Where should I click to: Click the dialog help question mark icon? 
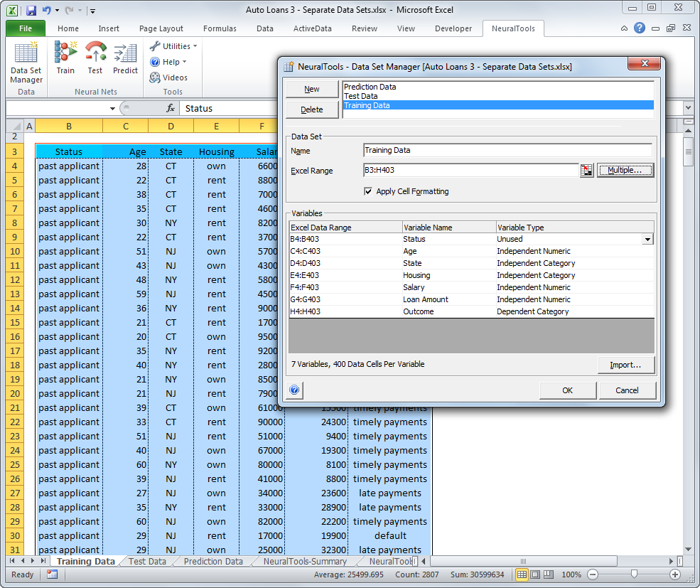[x=294, y=390]
